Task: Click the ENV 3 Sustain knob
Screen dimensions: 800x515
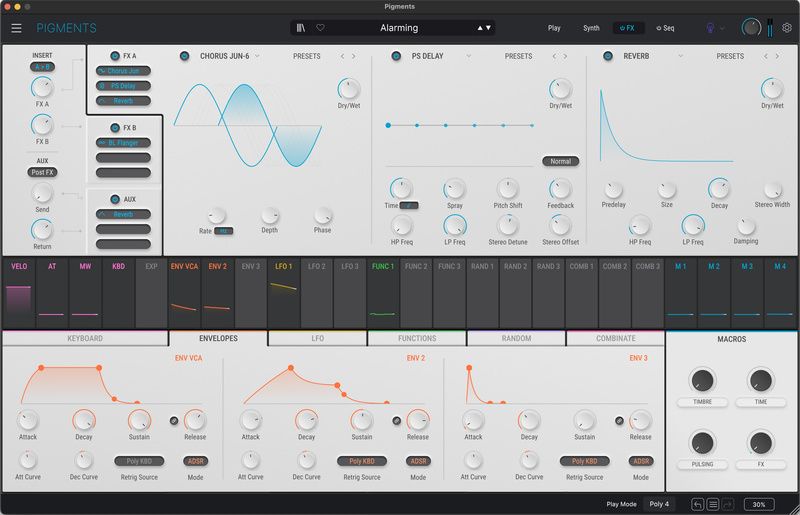Action: coord(584,421)
